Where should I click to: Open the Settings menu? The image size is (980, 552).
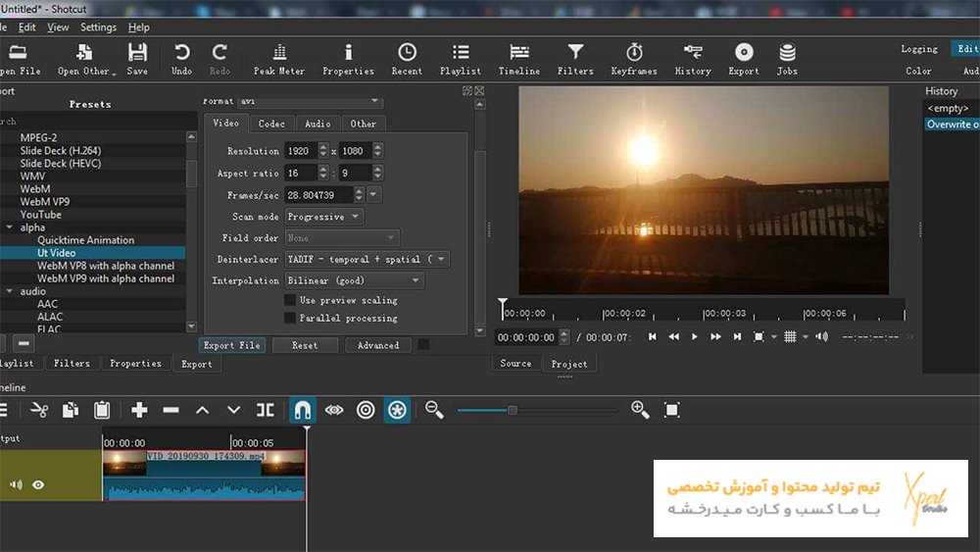(x=98, y=27)
